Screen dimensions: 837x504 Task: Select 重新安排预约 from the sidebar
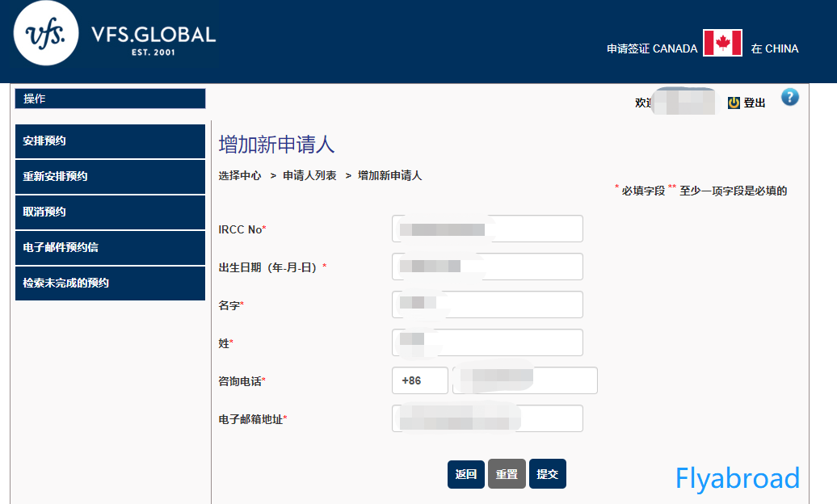tap(110, 176)
